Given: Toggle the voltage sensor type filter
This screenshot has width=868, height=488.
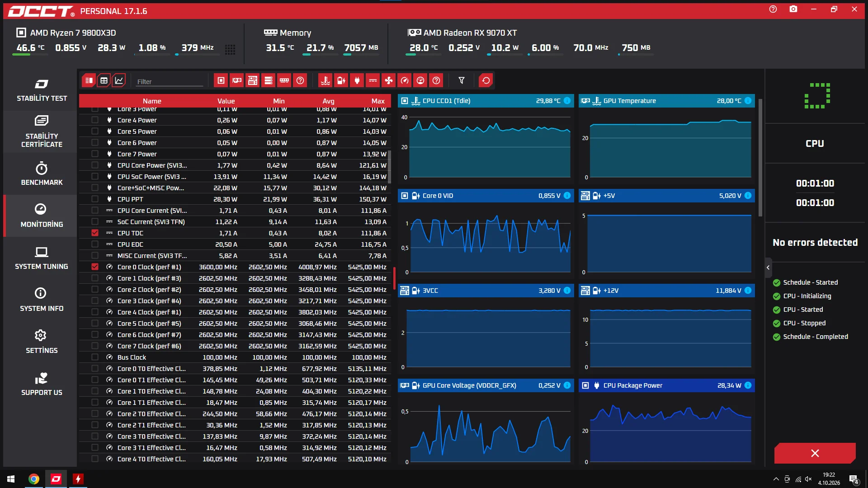Looking at the screenshot, I should 341,80.
